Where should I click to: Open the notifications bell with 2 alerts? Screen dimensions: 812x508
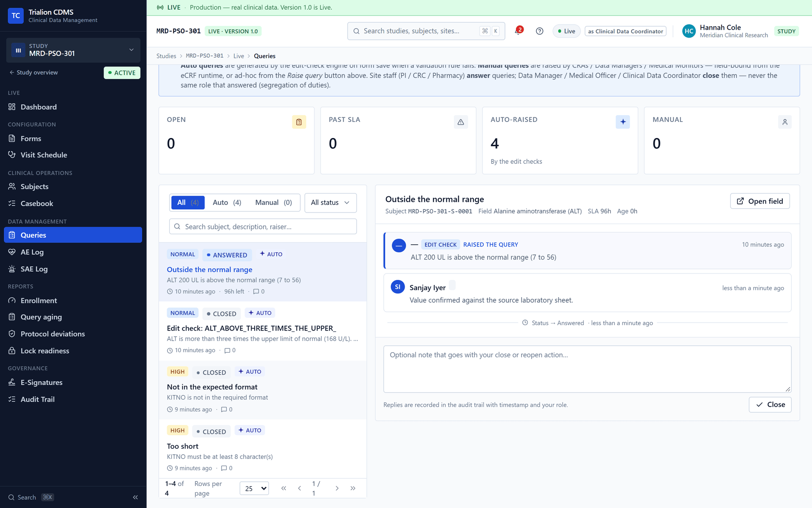pos(518,31)
